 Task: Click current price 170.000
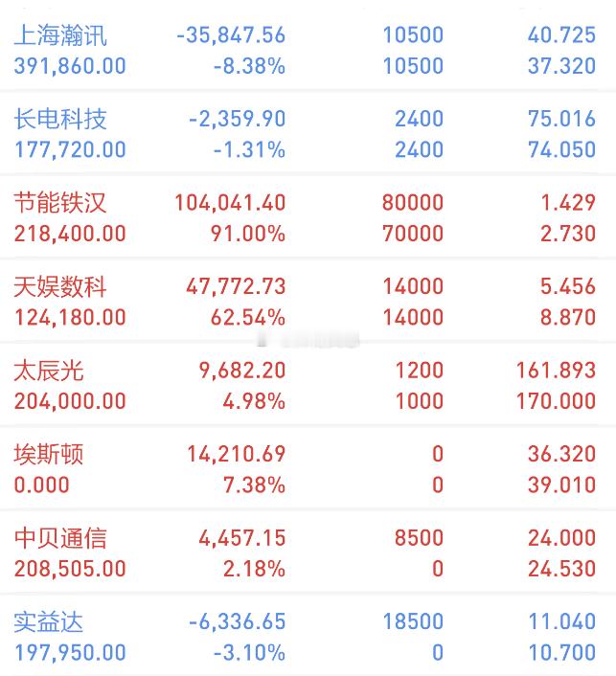(x=556, y=402)
